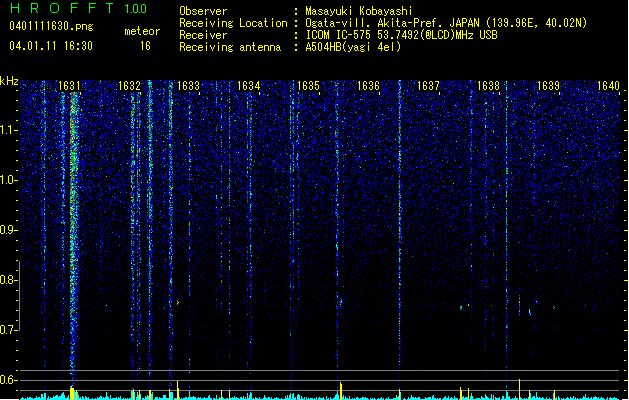Click the 0.8 kHz frequency label
Viewport: 629px width, 400px height.
[8, 280]
